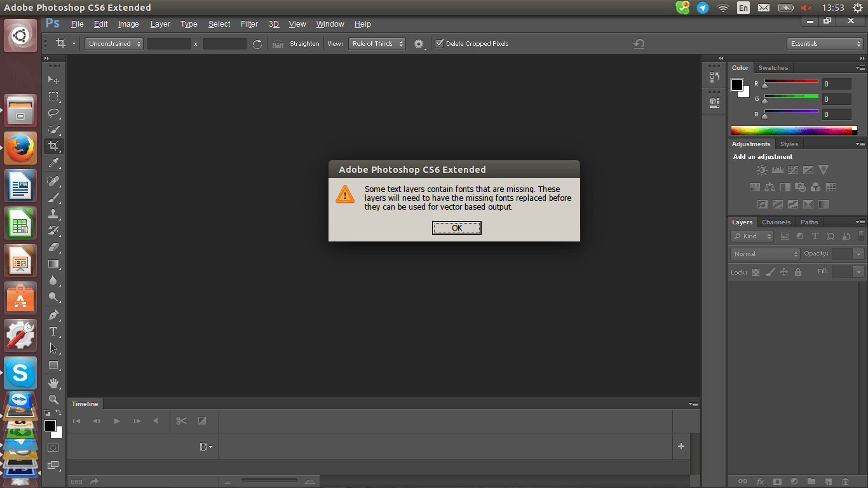Select the Zoom tool

tap(54, 400)
